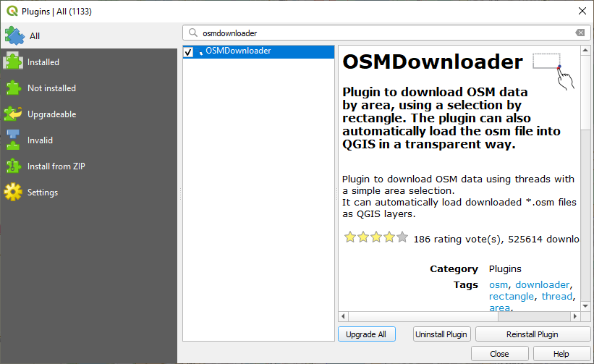Rate the plugin with the fifth star
Image resolution: width=594 pixels, height=364 pixels.
[402, 237]
